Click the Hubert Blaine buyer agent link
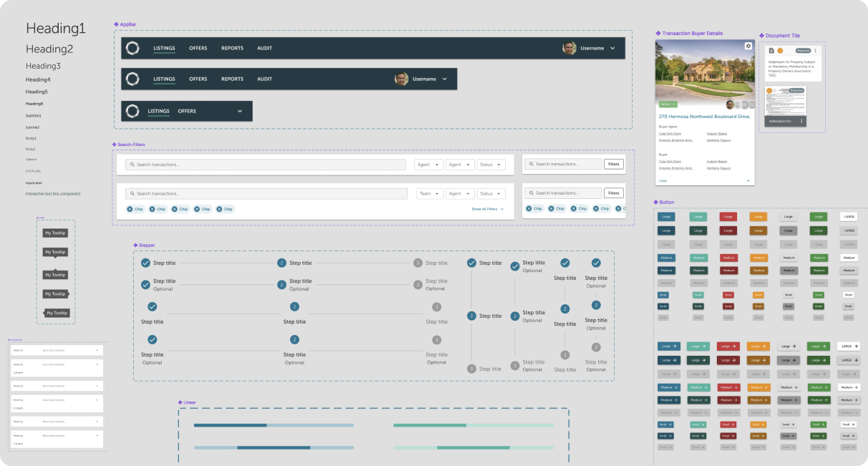The height and width of the screenshot is (466, 868). (717, 133)
